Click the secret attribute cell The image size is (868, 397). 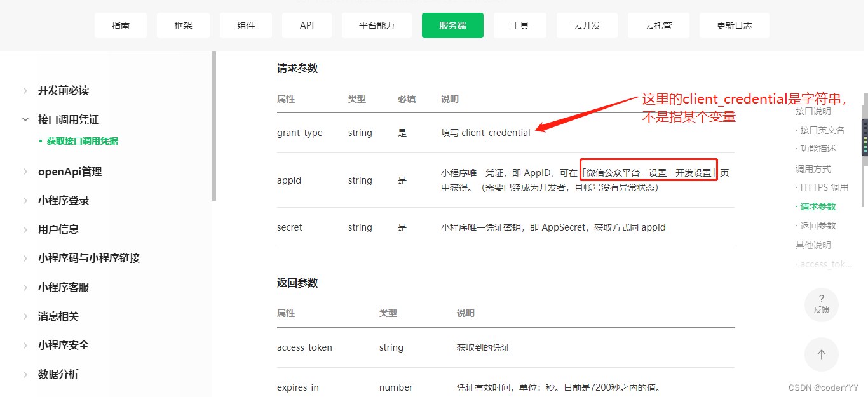coord(290,227)
